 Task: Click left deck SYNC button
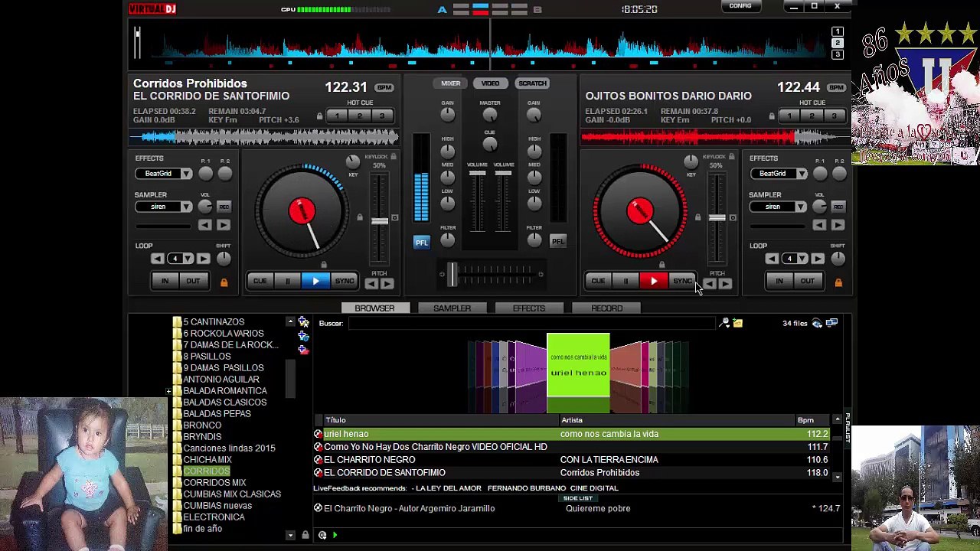pos(345,282)
